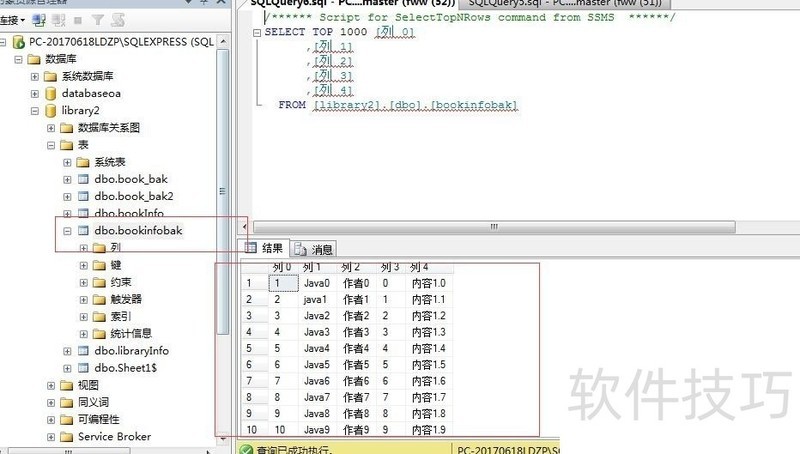This screenshot has height=454, width=800.
Task: Collapse the PC-20170618LDZP\SQLEXPRESS server node
Action: (x=3, y=42)
